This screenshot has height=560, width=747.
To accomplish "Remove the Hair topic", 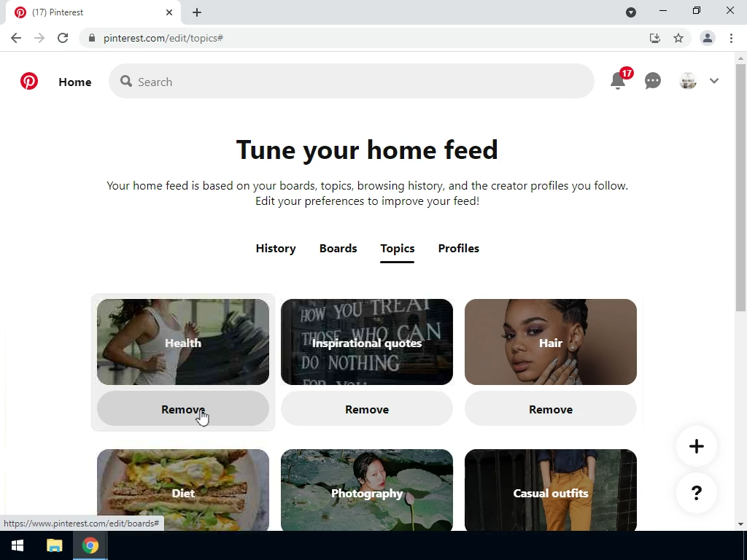I will click(x=551, y=409).
